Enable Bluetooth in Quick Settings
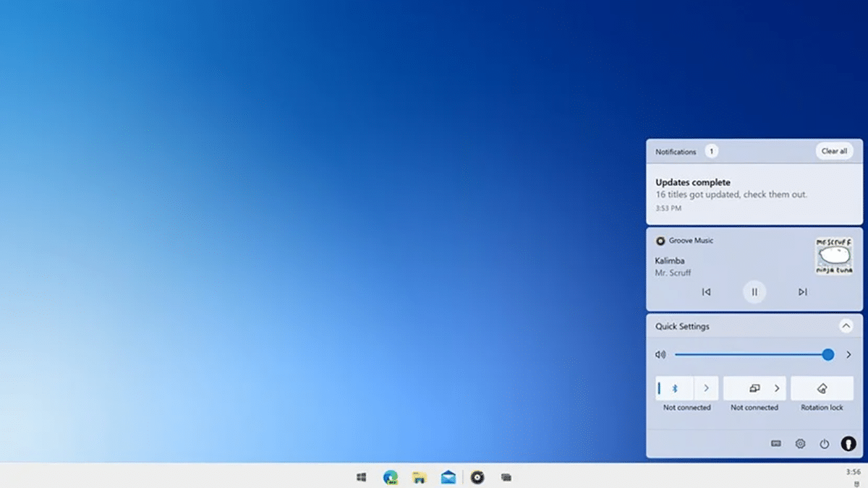This screenshot has height=488, width=868. (676, 388)
